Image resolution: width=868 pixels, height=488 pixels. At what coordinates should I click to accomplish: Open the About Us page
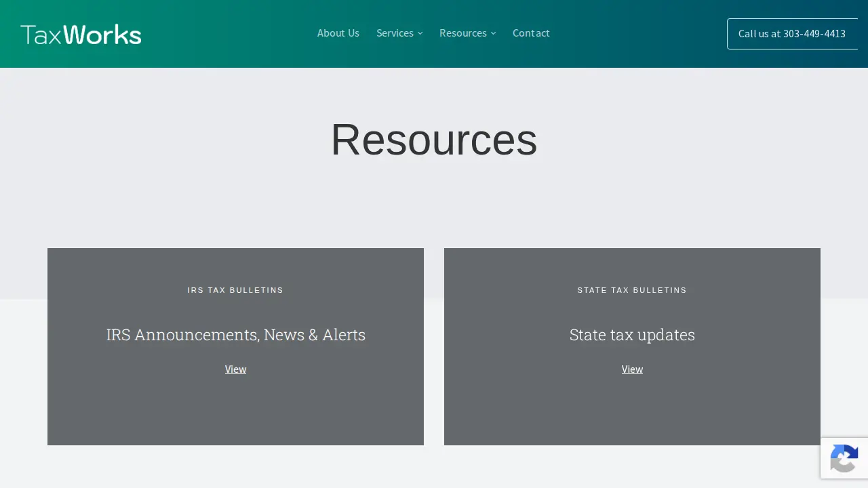tap(338, 33)
